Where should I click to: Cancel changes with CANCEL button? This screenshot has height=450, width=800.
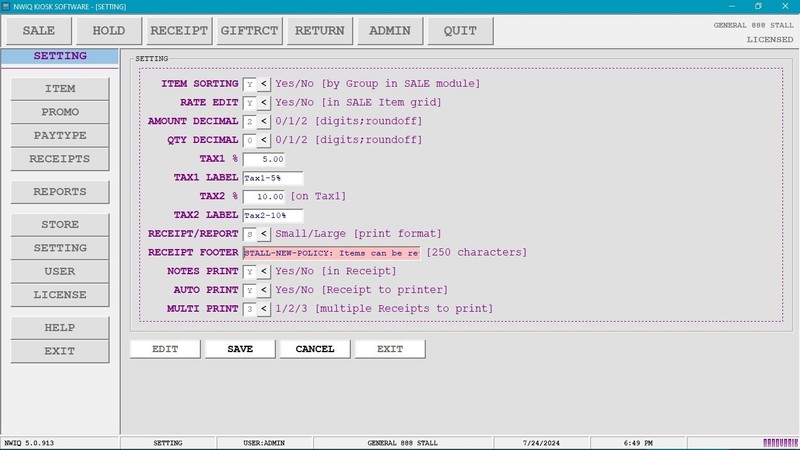[315, 349]
